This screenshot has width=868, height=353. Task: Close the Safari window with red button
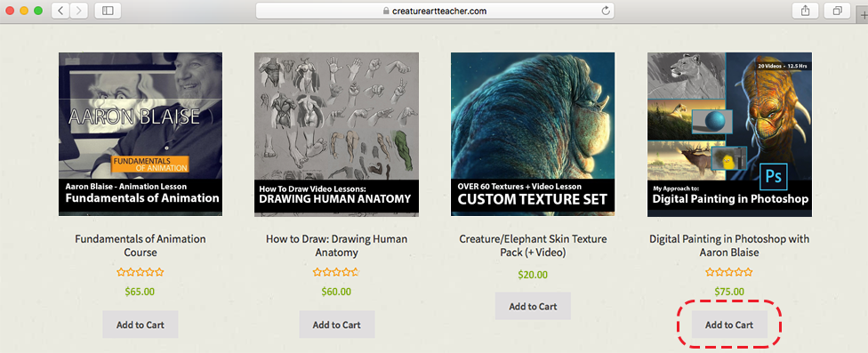10,11
